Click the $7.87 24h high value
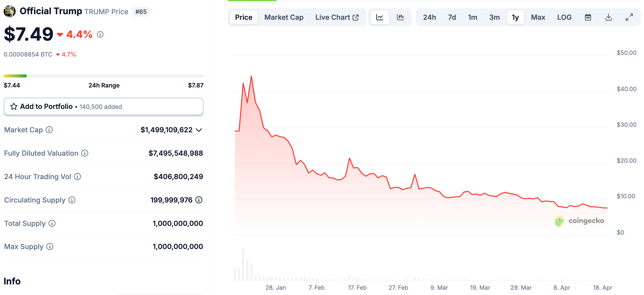This screenshot has width=644, height=295. (196, 85)
